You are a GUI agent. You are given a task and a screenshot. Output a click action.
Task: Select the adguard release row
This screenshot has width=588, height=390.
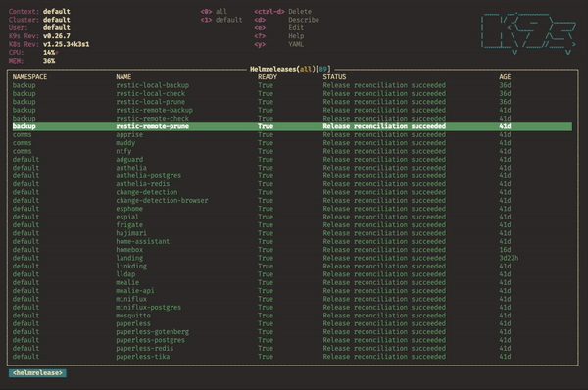(x=292, y=160)
